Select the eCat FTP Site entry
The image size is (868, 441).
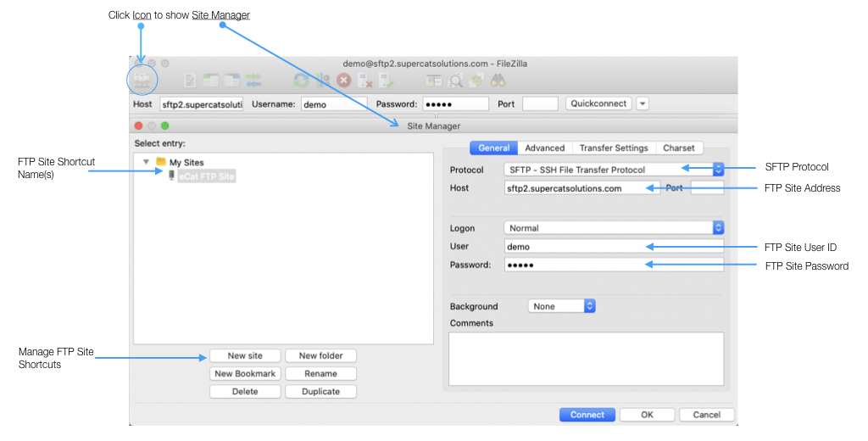pyautogui.click(x=207, y=176)
